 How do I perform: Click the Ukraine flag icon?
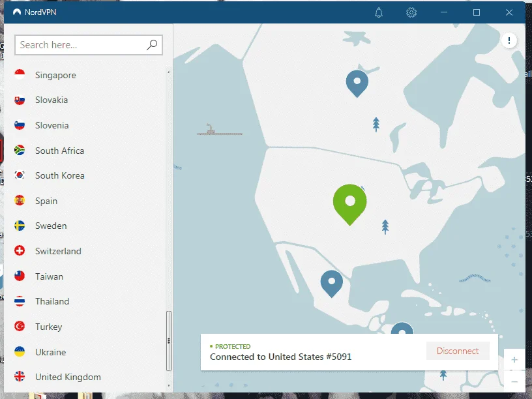point(20,351)
